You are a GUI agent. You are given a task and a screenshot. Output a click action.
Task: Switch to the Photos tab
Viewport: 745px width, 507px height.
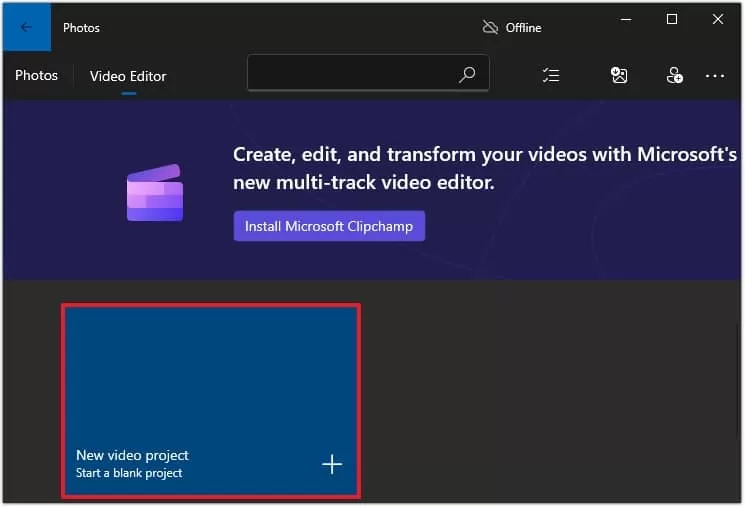pyautogui.click(x=36, y=76)
